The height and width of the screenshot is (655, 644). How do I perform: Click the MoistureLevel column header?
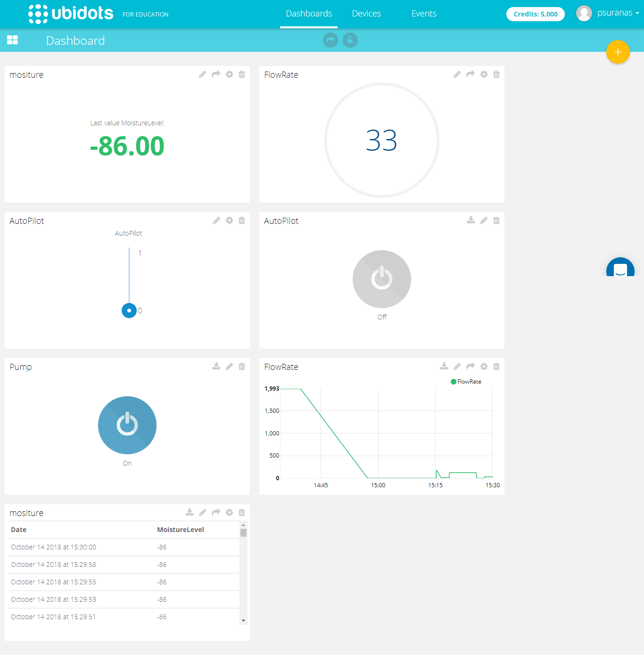pos(181,530)
